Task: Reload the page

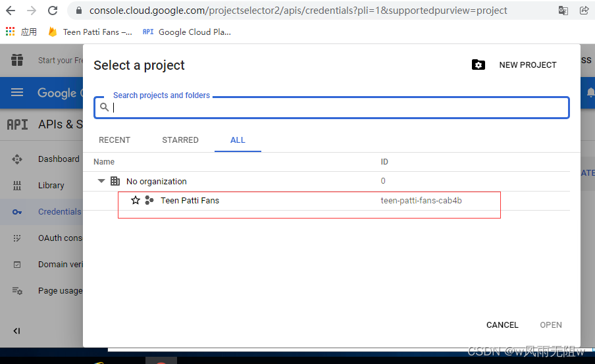Action: (53, 11)
